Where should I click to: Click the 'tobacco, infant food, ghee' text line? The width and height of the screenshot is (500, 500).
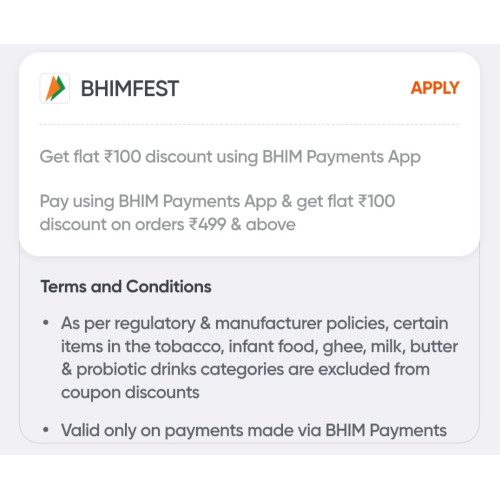(x=259, y=346)
